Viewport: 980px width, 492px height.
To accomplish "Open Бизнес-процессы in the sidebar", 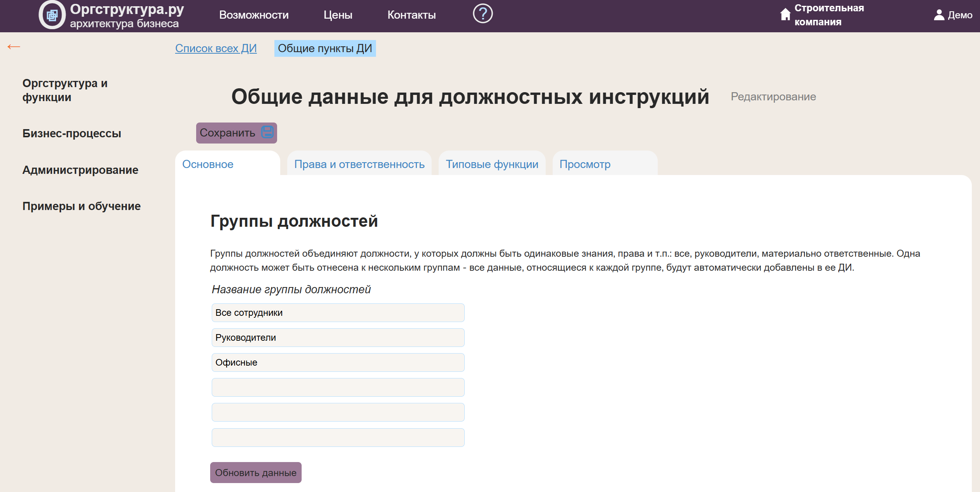I will click(x=72, y=133).
